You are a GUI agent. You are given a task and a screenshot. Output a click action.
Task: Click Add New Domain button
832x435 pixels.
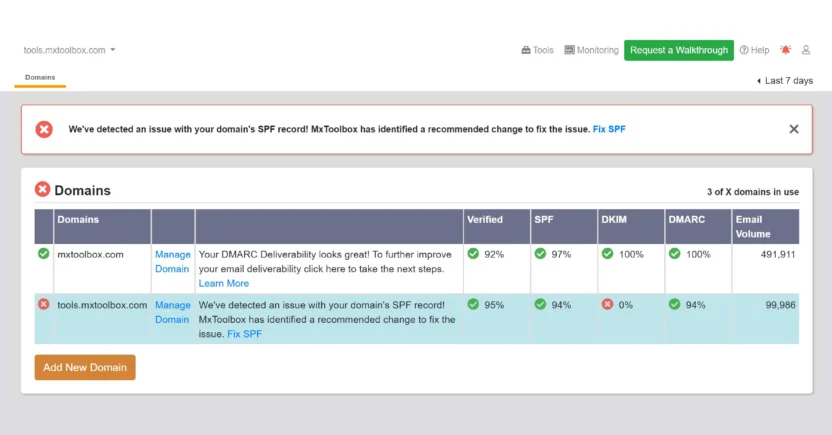tap(85, 367)
